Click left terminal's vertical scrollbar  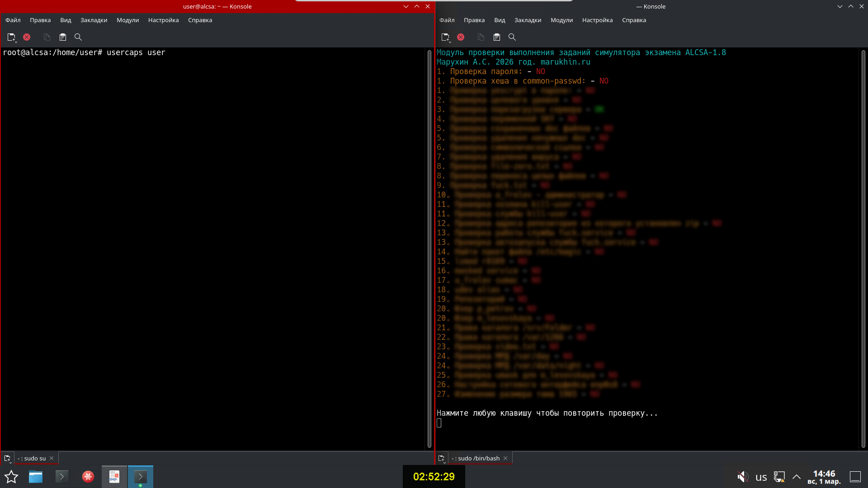[429, 249]
